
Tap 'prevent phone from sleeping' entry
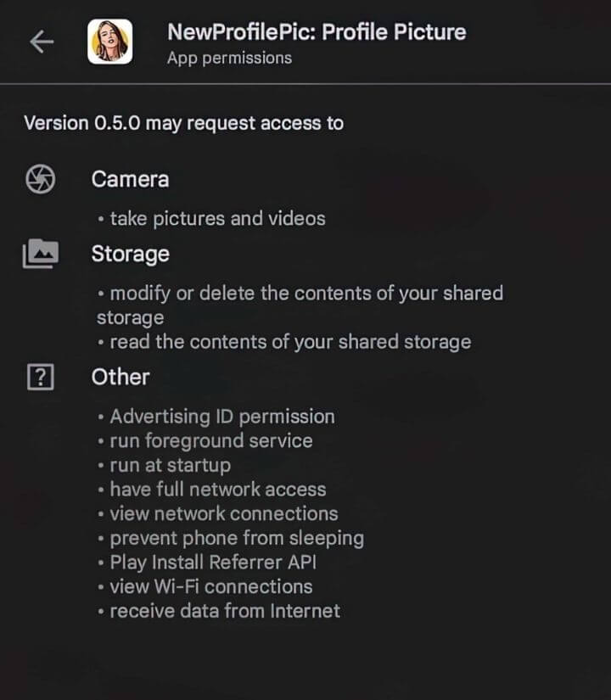[236, 538]
